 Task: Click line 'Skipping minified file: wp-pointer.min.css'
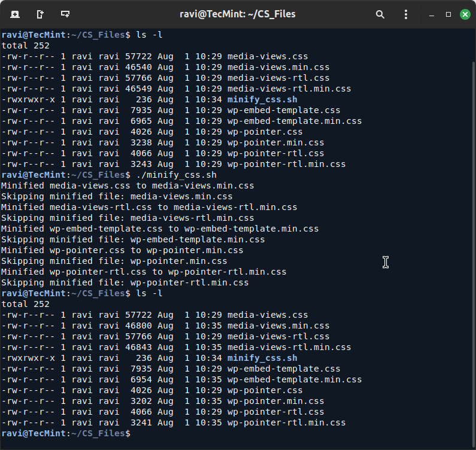[x=114, y=262]
